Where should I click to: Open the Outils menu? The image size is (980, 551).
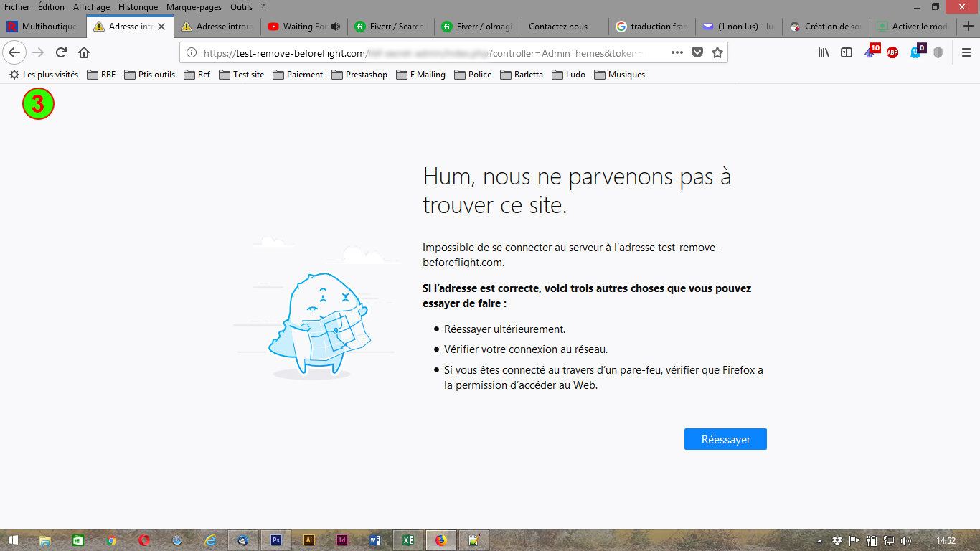click(241, 7)
